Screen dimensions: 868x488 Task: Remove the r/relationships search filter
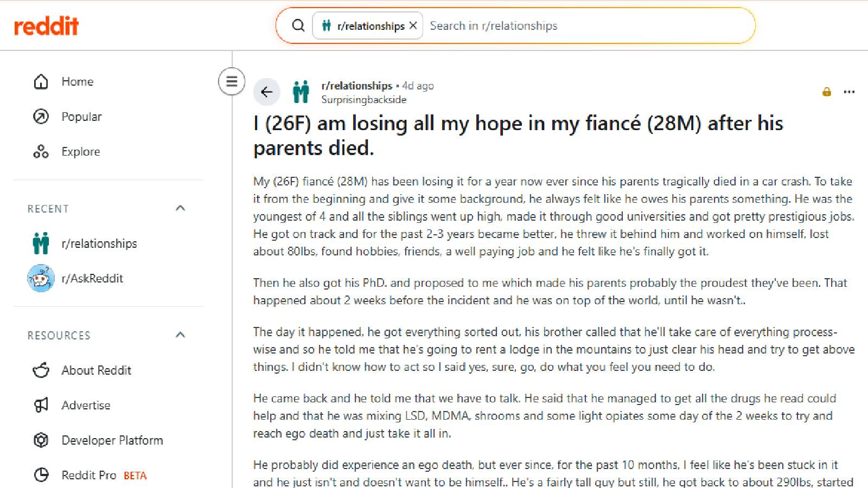pyautogui.click(x=413, y=25)
